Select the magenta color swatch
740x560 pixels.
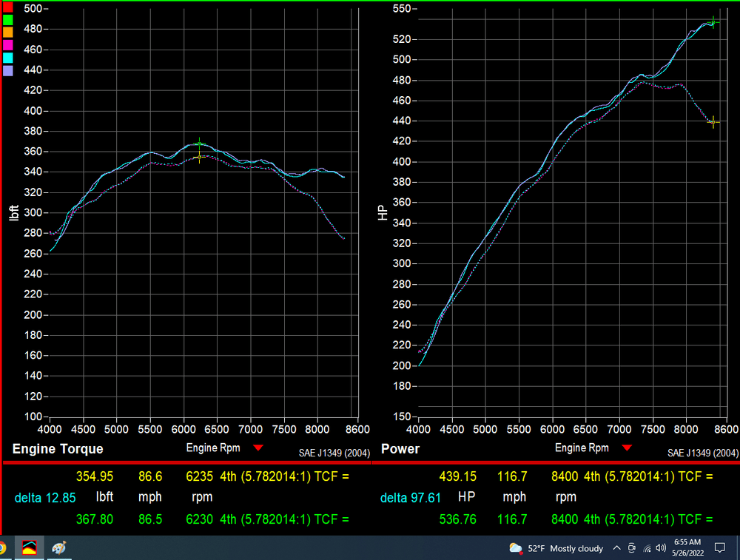[8, 45]
